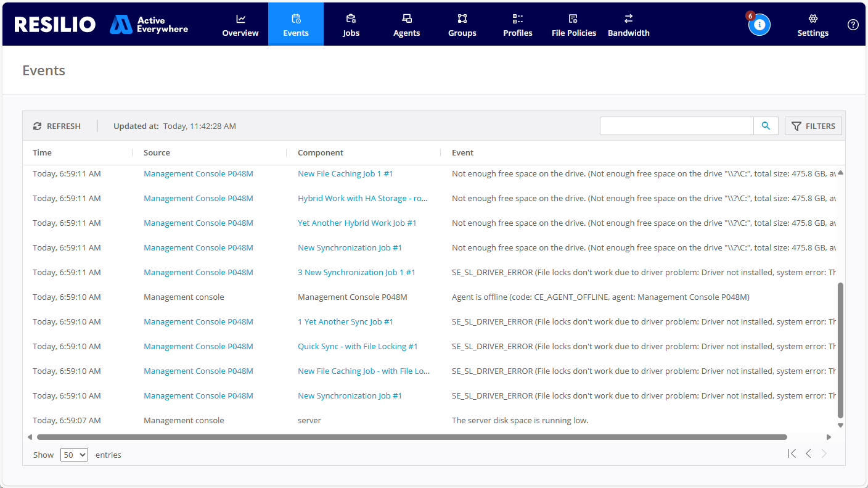Open the entries per page dropdown
868x488 pixels.
click(74, 455)
